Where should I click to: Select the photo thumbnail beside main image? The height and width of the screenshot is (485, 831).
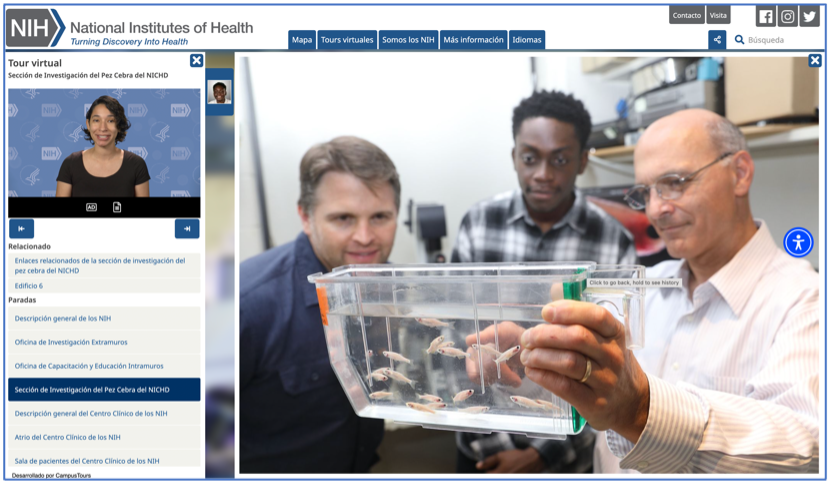coord(219,92)
